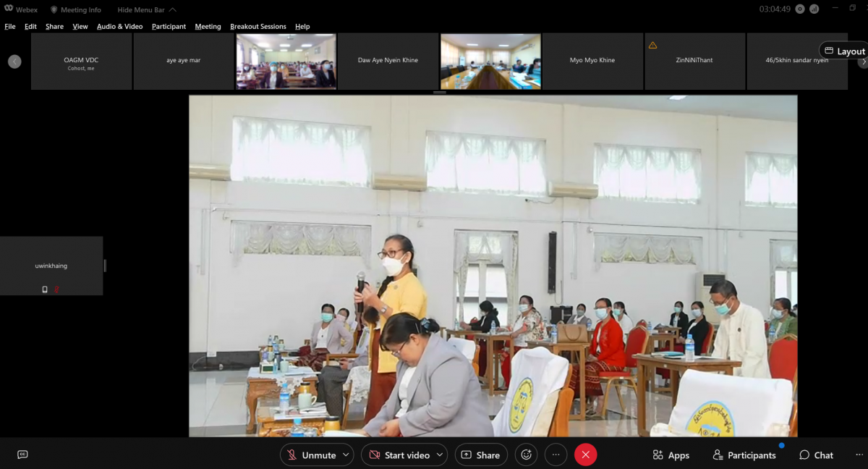Viewport: 868px width, 469px height.
Task: Open the Layout options button
Action: pos(844,51)
